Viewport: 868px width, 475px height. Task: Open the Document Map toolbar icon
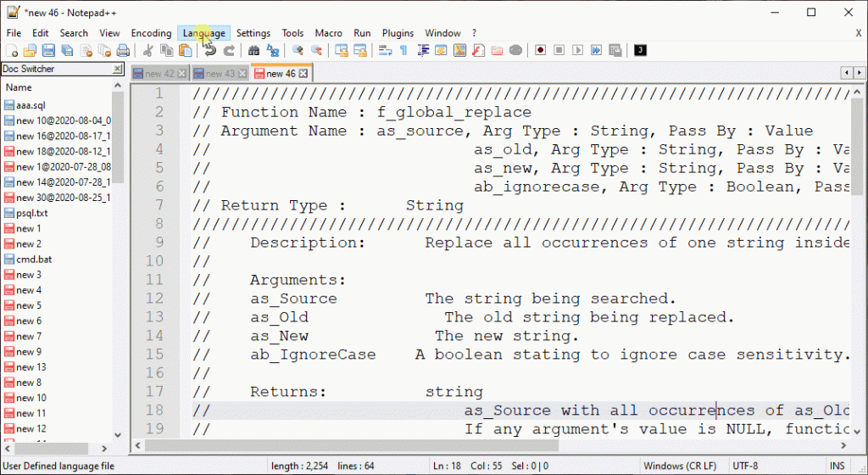point(459,50)
